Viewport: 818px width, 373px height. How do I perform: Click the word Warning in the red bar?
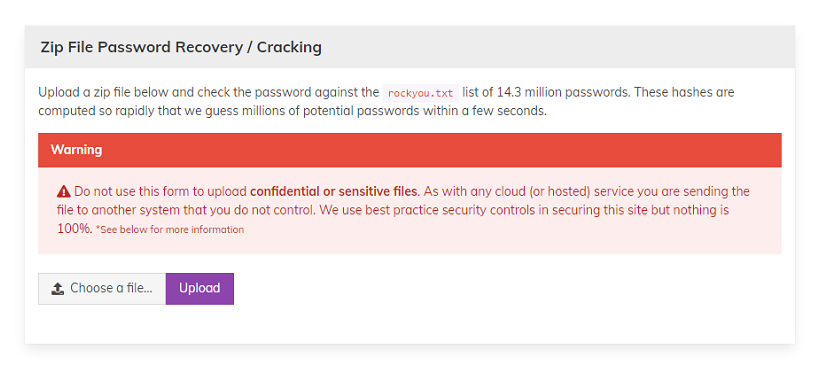76,150
